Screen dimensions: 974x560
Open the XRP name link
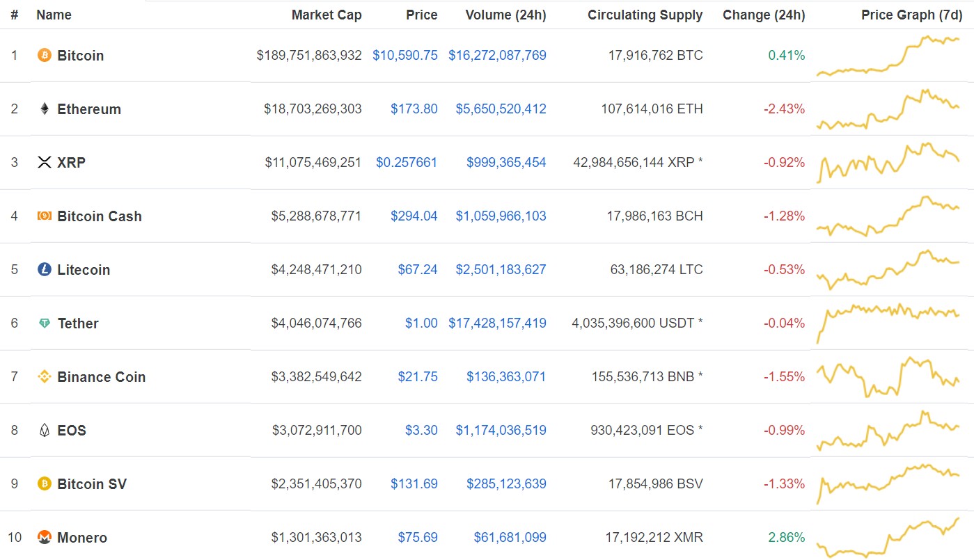point(71,162)
